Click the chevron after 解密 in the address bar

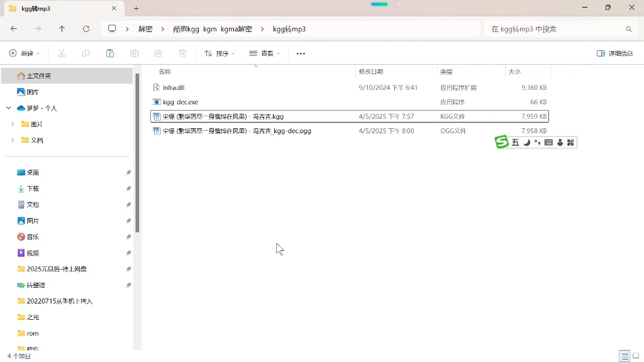[163, 29]
